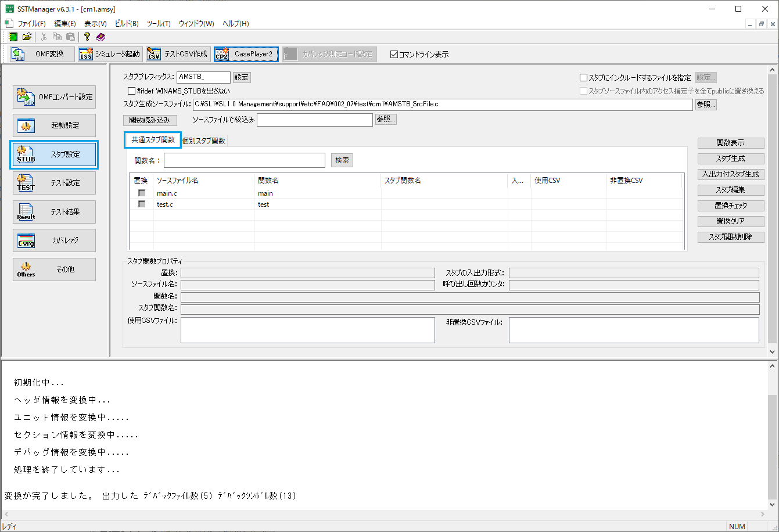Click the yellow question mark help icon
The image size is (779, 532).
[x=87, y=37]
